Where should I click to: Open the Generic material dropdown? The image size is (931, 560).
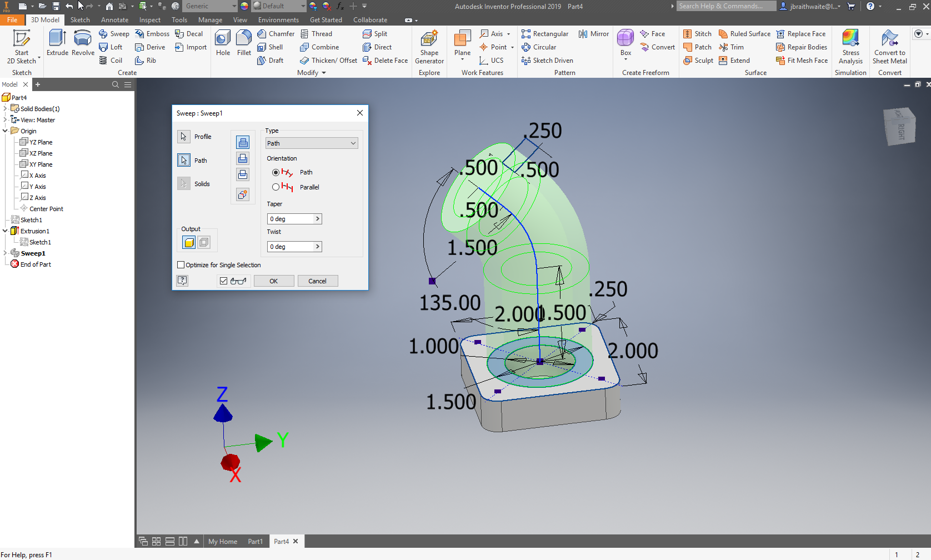coord(211,6)
